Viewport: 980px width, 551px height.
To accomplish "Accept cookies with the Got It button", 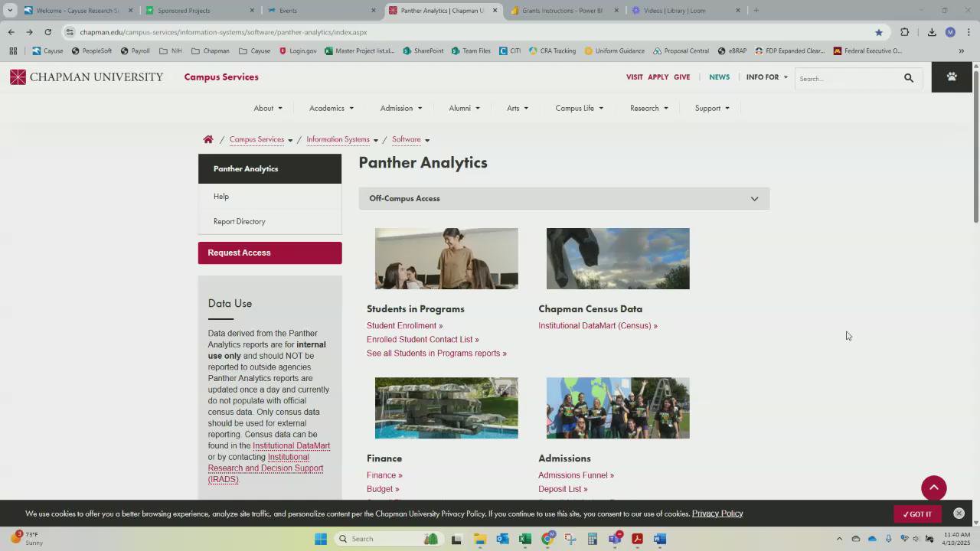I will [x=917, y=514].
